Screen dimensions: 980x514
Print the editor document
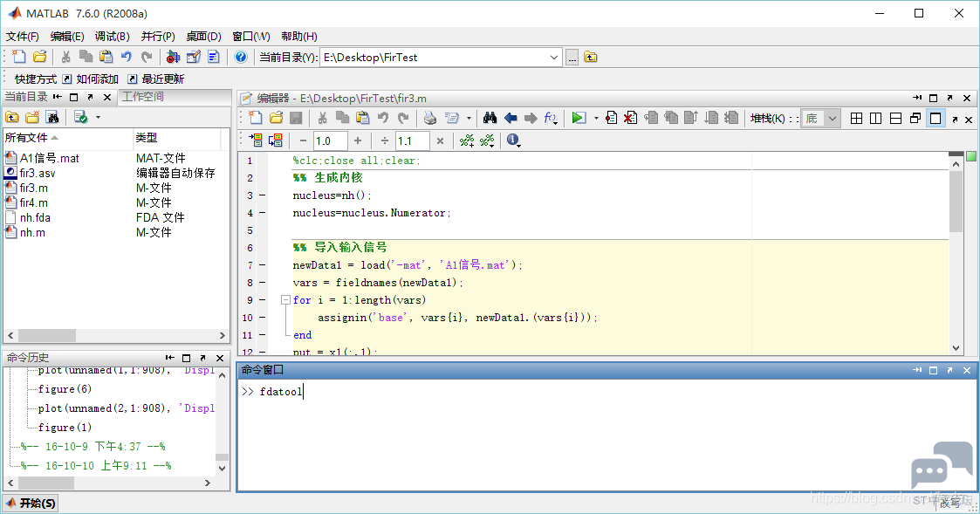430,118
